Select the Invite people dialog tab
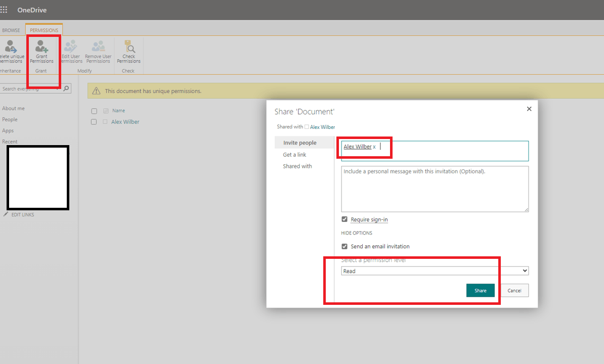 (305, 143)
